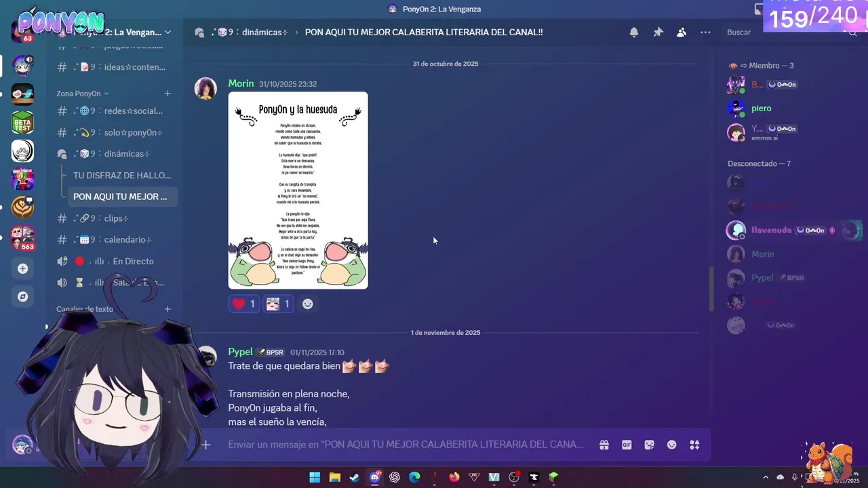Open the apps launcher icon
Image resolution: width=868 pixels, height=488 pixels.
pos(694,445)
